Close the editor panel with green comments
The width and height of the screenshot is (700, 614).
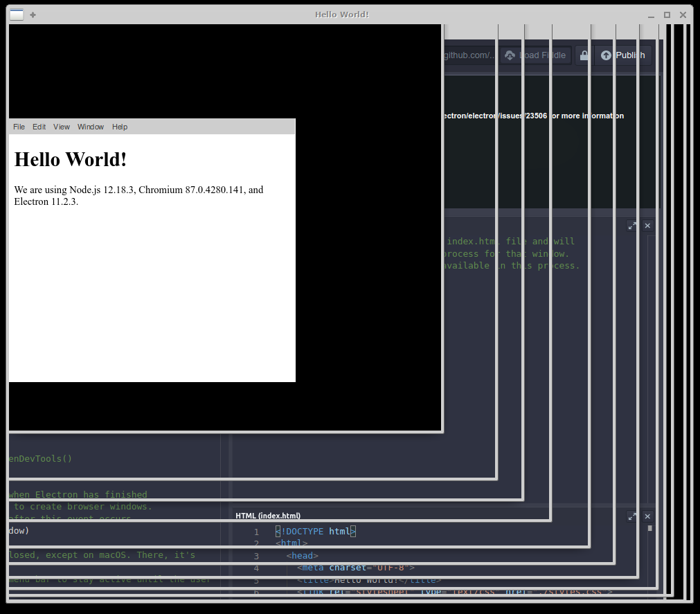647,226
